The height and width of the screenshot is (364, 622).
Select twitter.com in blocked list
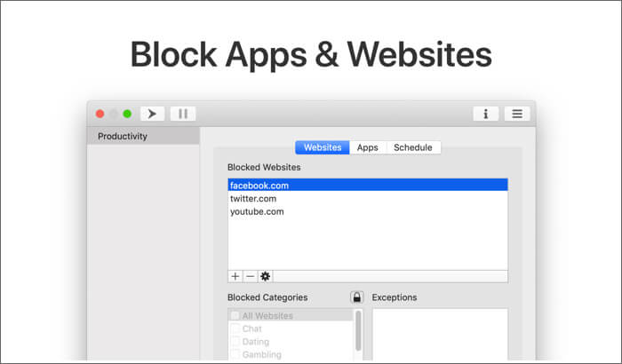tap(368, 198)
